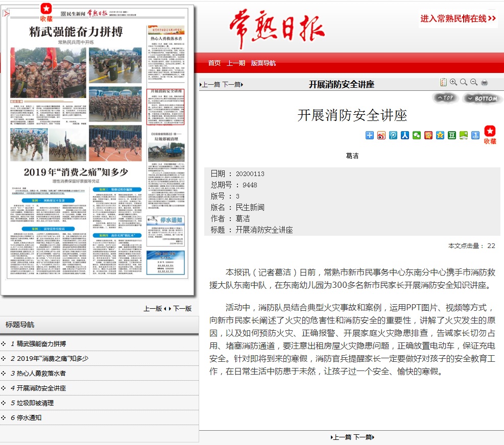
Task: Click the blue number-one share icon
Action: point(475,135)
